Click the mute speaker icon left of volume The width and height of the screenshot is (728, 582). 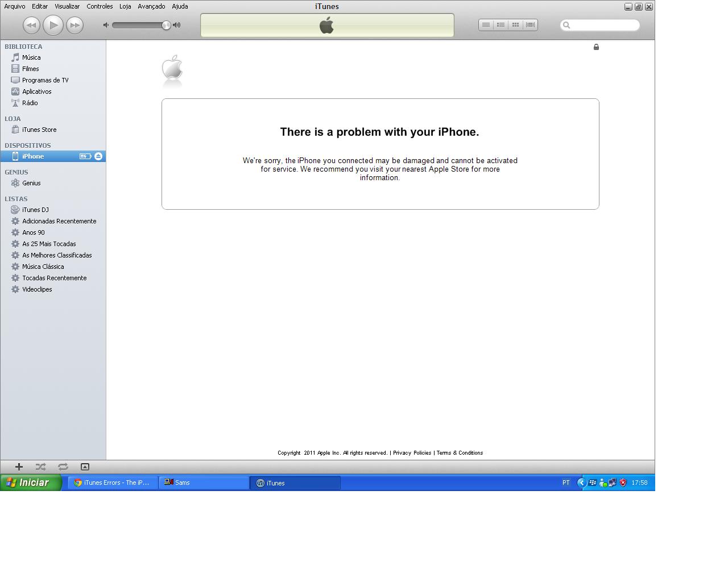click(x=106, y=25)
